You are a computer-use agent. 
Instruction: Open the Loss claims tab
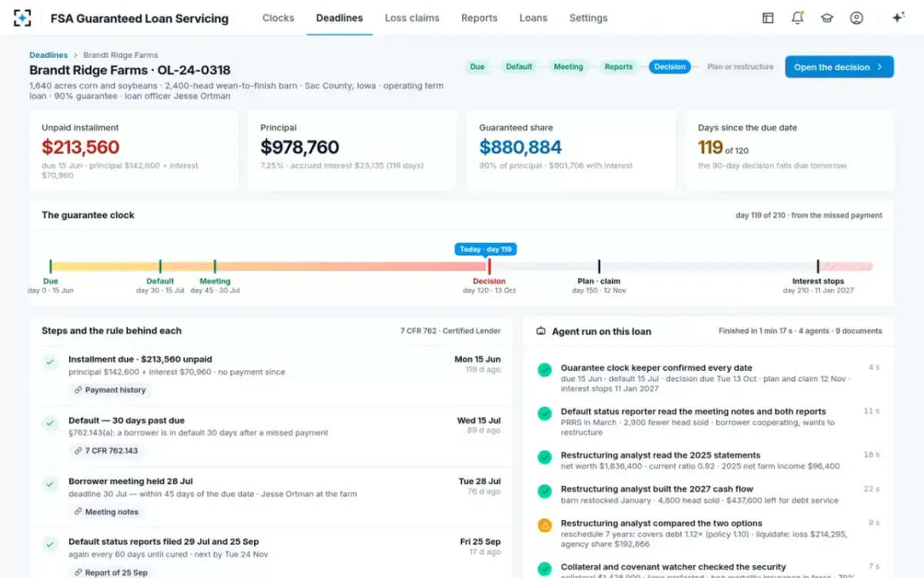pyautogui.click(x=412, y=18)
